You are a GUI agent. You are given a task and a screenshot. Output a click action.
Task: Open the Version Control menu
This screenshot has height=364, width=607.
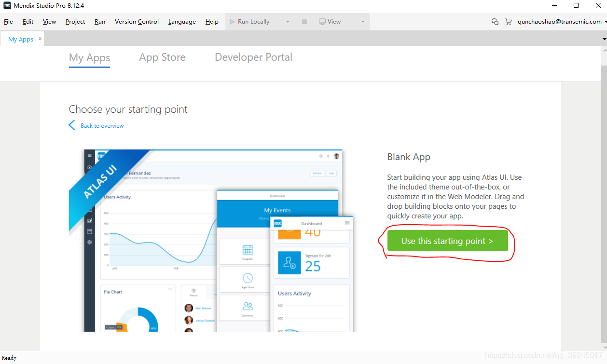click(137, 22)
